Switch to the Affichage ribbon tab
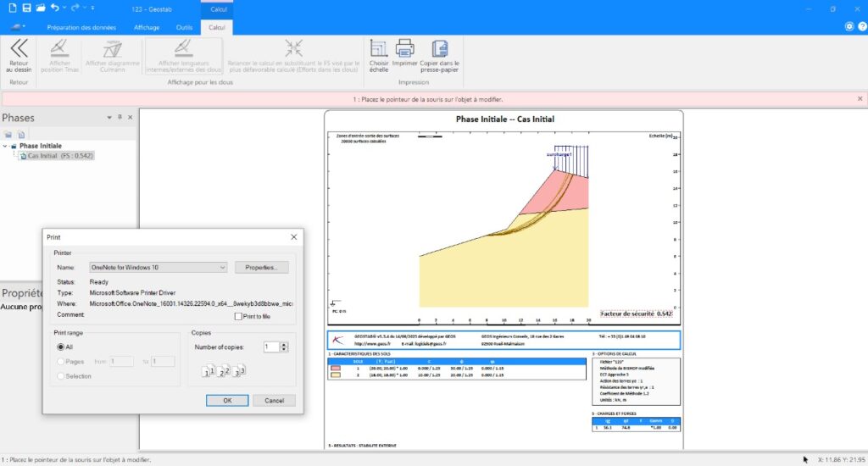The image size is (868, 466). 147,27
